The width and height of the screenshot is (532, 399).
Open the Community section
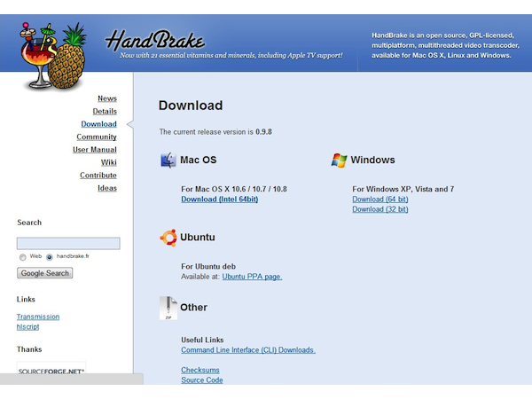coord(97,137)
